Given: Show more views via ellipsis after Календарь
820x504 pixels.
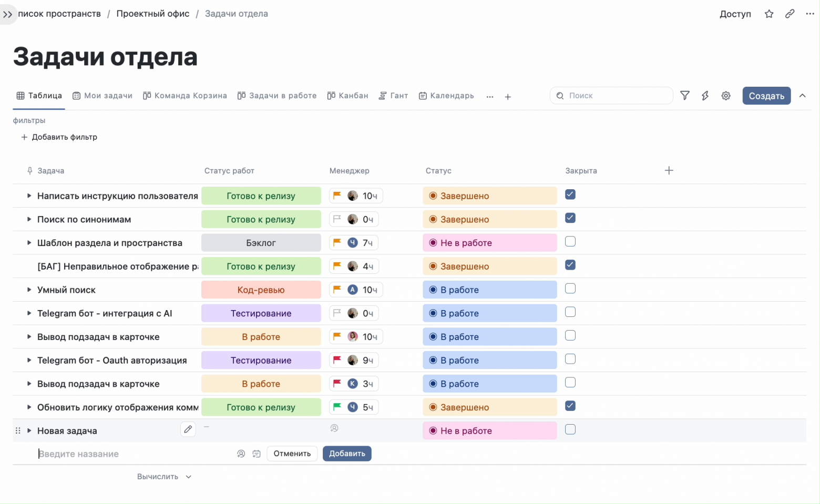Looking at the screenshot, I should 490,97.
